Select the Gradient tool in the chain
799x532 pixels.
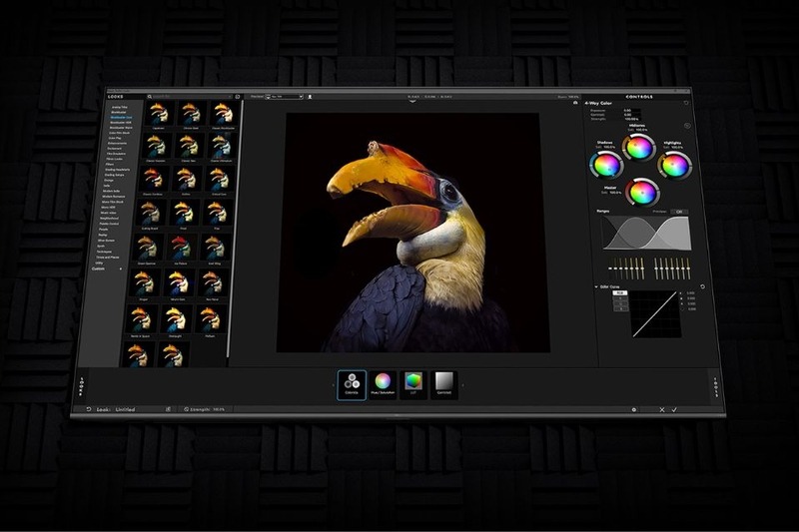[x=444, y=383]
